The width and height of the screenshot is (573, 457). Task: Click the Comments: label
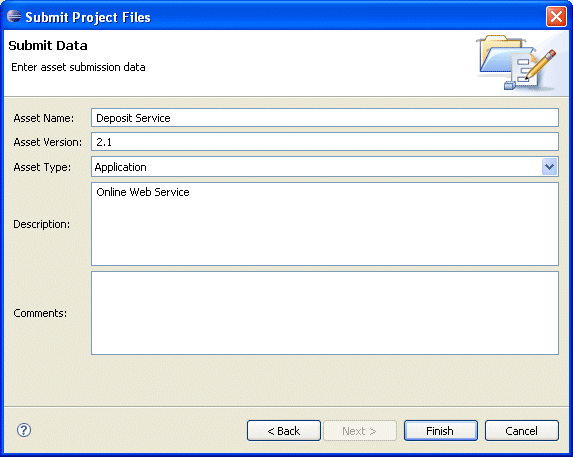[x=40, y=313]
